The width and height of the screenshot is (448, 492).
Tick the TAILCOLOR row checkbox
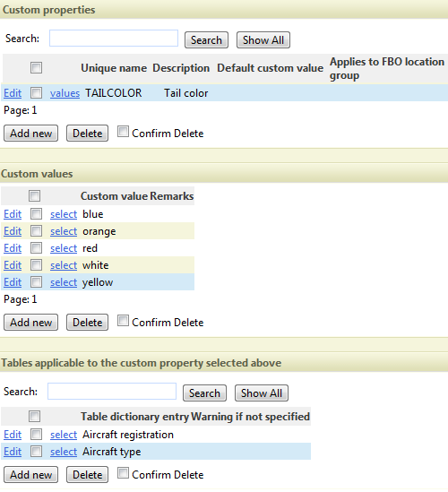(x=36, y=92)
